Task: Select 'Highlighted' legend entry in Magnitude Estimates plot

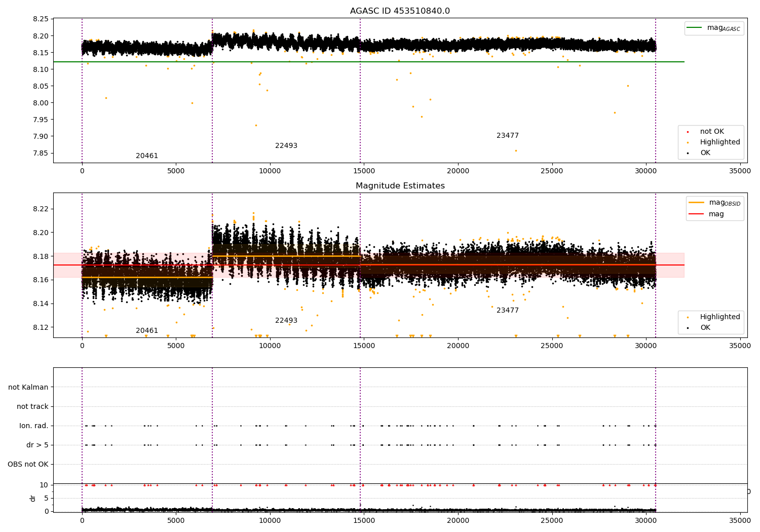Action: (720, 317)
